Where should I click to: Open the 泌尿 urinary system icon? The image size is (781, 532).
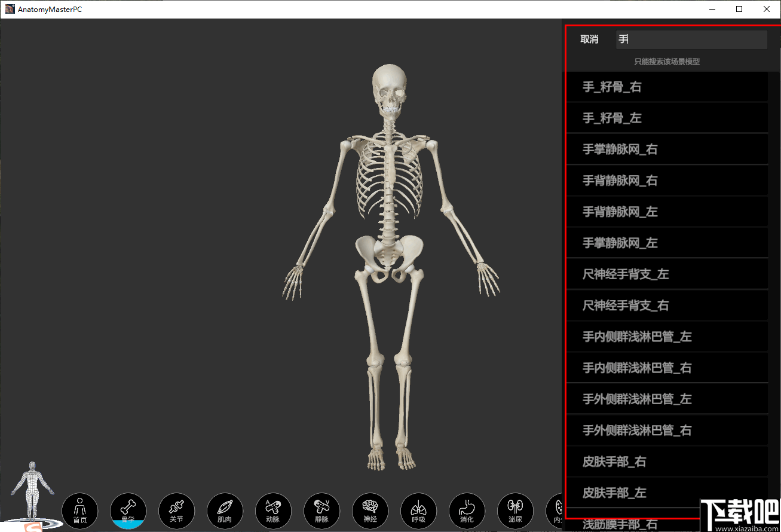[x=515, y=510]
